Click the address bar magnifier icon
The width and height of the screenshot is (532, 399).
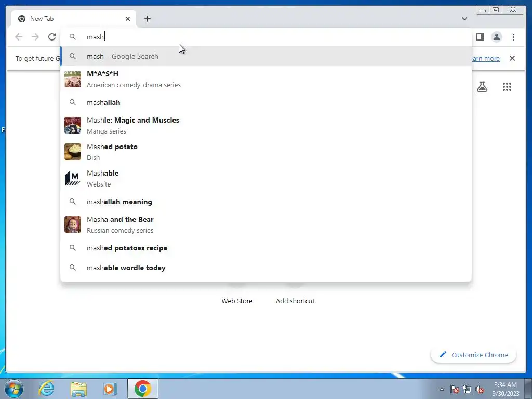click(73, 37)
